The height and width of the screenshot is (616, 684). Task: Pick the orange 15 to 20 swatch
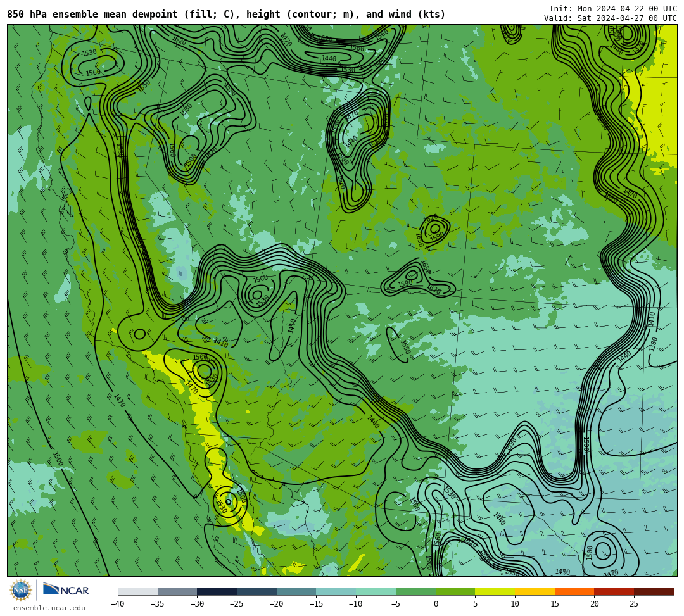(x=574, y=591)
